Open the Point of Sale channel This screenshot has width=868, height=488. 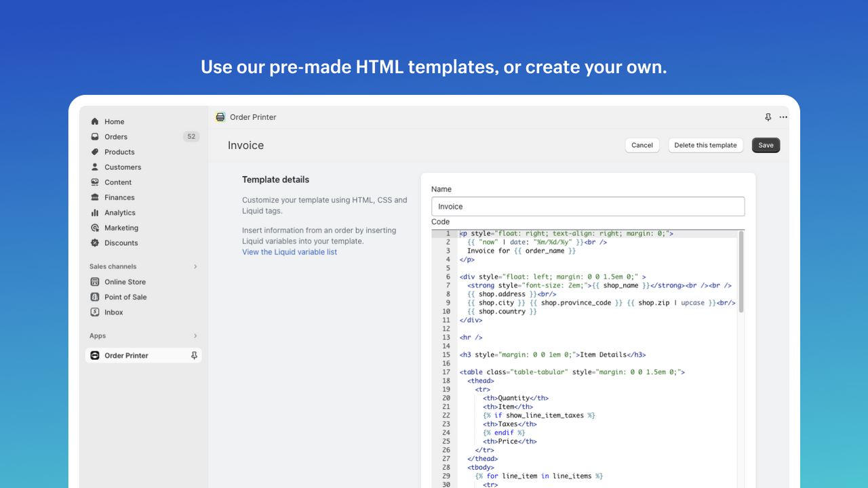point(124,297)
